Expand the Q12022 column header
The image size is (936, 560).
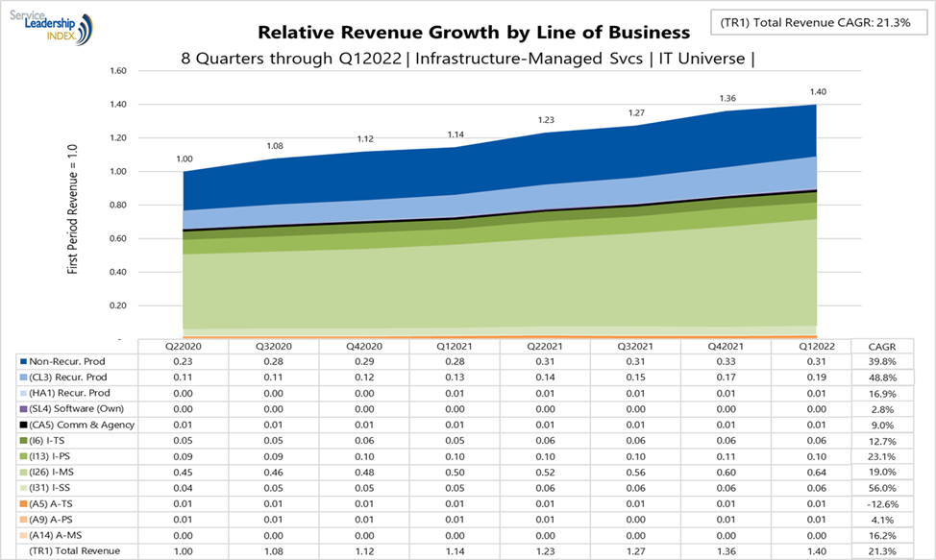coord(815,347)
